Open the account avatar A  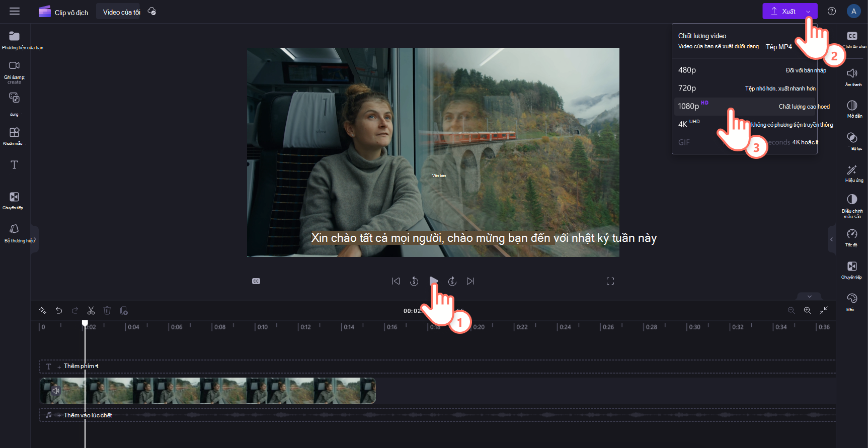853,11
